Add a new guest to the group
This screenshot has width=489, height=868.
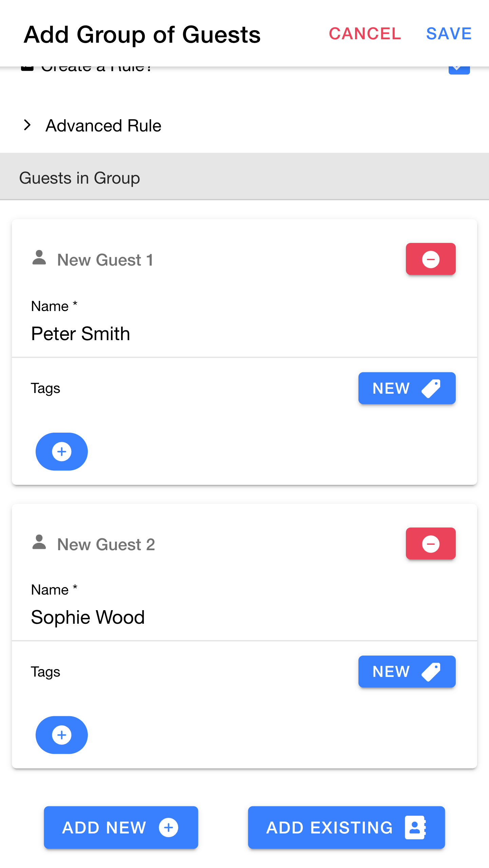(121, 827)
